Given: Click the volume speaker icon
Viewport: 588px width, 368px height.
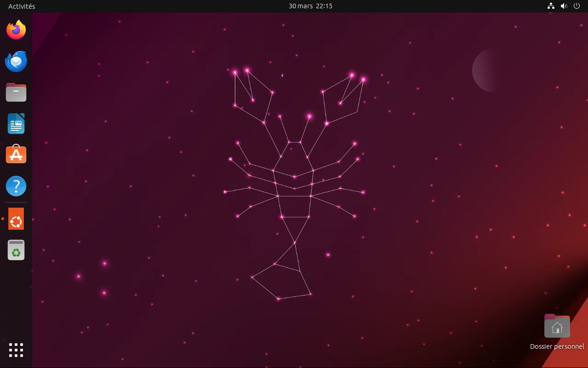Looking at the screenshot, I should pyautogui.click(x=564, y=6).
